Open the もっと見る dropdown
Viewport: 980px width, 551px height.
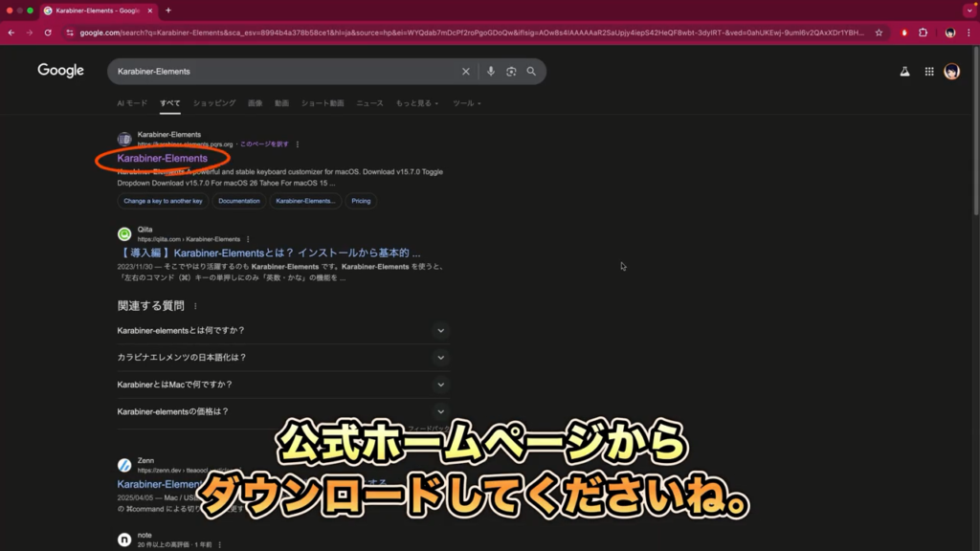tap(416, 103)
